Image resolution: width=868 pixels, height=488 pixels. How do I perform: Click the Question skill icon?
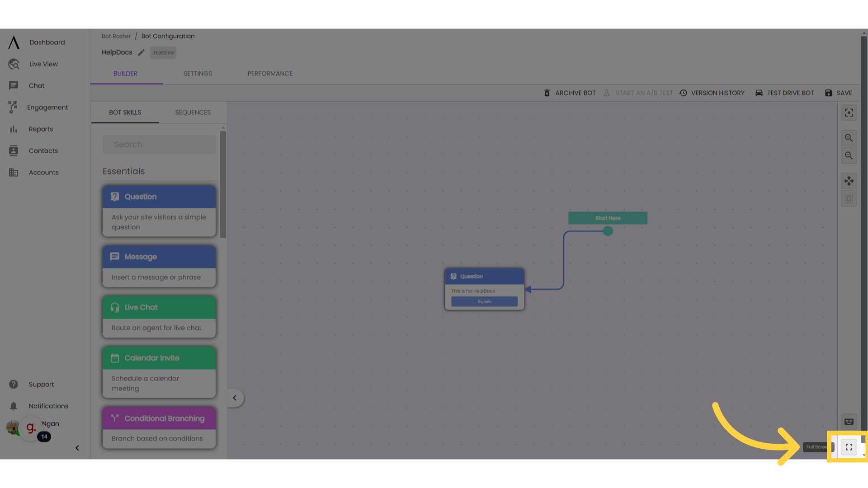(x=114, y=196)
